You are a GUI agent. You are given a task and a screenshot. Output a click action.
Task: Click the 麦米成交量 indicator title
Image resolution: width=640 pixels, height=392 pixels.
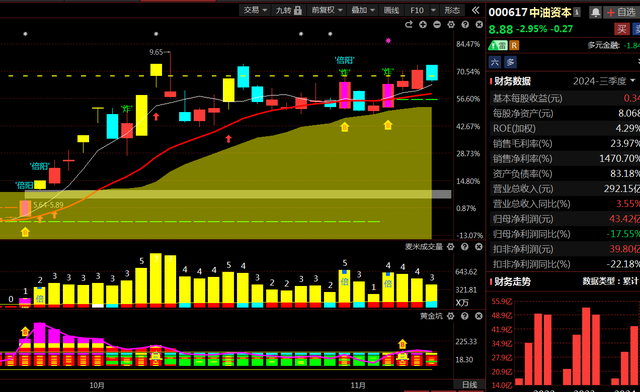pyautogui.click(x=424, y=247)
